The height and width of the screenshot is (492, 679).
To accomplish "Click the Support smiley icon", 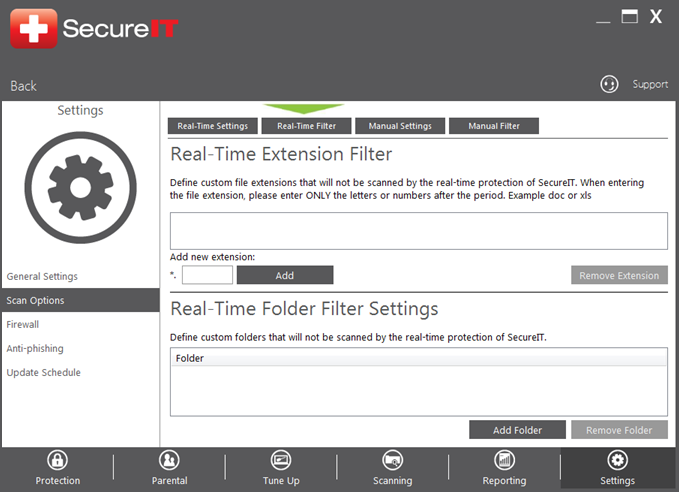I will (609, 85).
